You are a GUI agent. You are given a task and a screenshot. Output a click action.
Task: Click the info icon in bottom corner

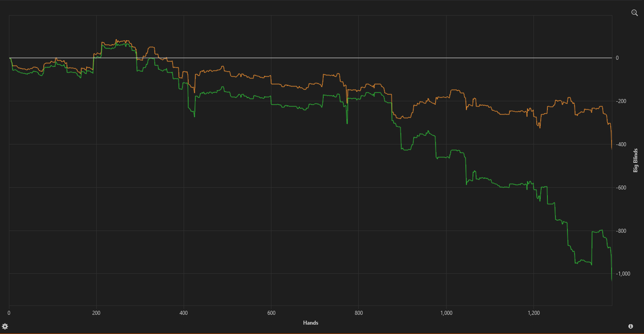pos(631,326)
